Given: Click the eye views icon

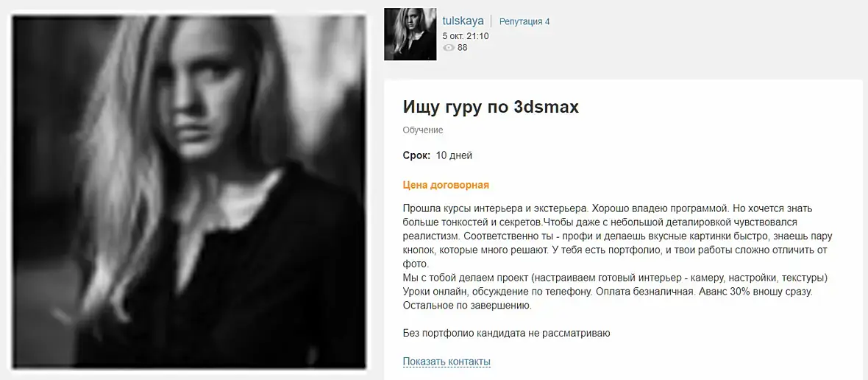Looking at the screenshot, I should coord(449,48).
